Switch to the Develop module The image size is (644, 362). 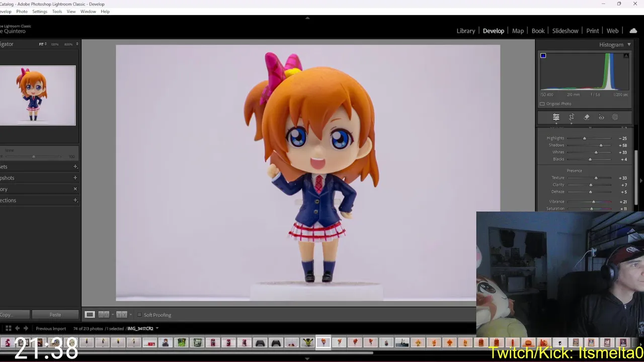pyautogui.click(x=493, y=31)
